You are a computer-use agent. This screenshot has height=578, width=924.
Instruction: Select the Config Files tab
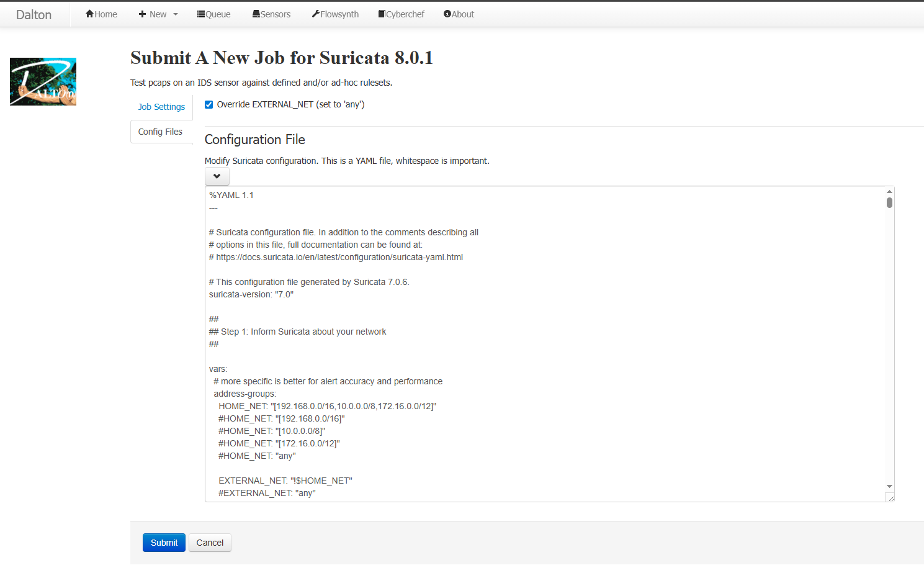160,132
